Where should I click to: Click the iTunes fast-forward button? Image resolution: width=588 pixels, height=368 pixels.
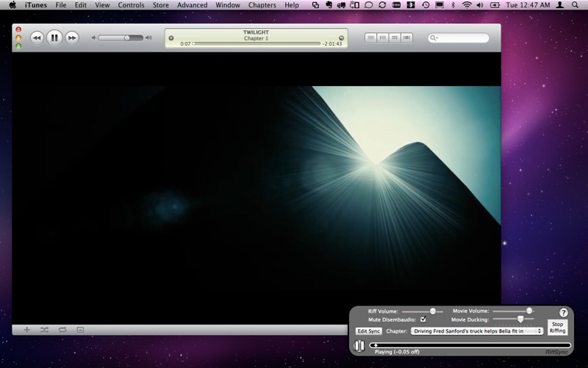click(72, 38)
